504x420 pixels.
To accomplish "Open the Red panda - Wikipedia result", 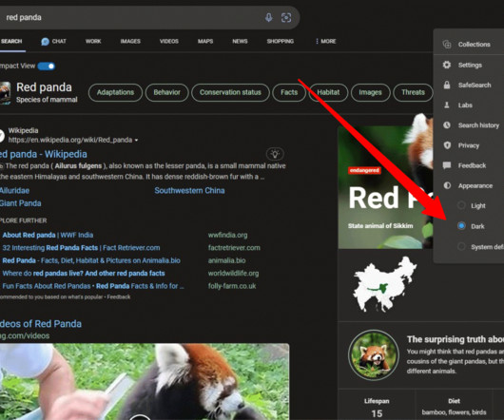I will 44,154.
